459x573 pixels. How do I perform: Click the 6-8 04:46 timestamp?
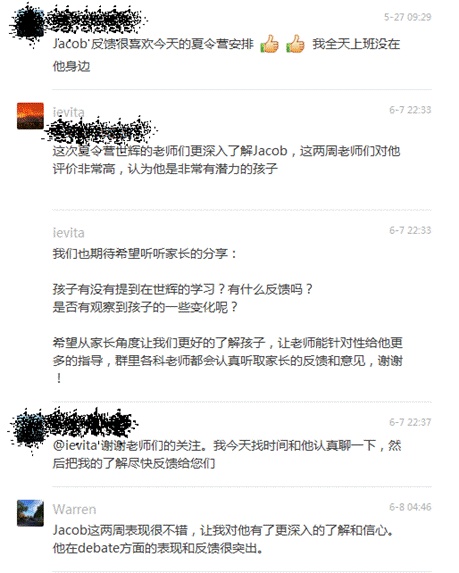tap(410, 507)
